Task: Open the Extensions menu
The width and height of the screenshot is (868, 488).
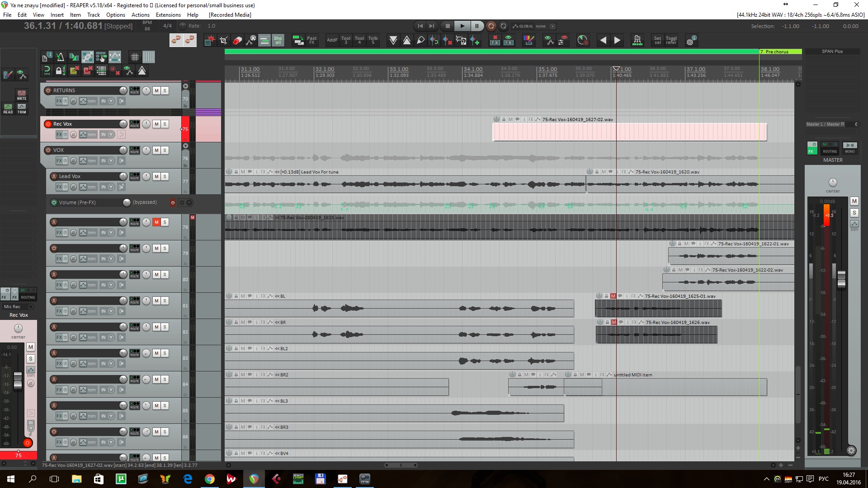Action: [168, 14]
